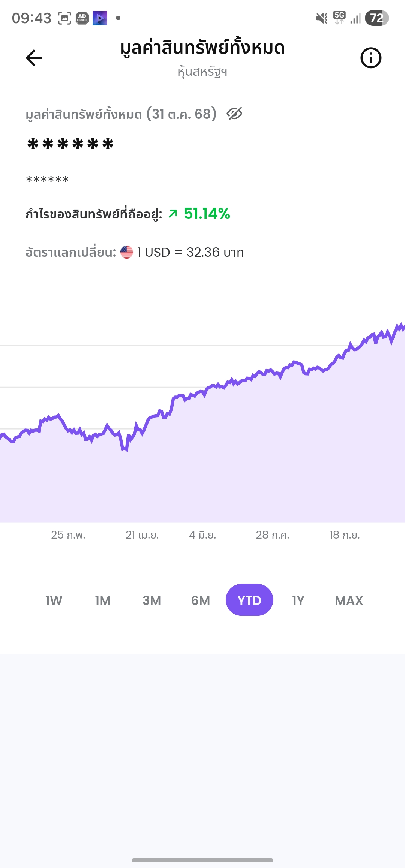Toggle the eye icon to show asset value
This screenshot has height=868, width=405.
click(x=235, y=114)
